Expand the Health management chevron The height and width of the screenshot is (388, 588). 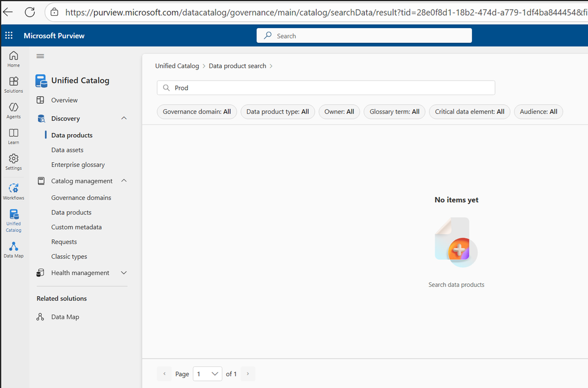[124, 273]
